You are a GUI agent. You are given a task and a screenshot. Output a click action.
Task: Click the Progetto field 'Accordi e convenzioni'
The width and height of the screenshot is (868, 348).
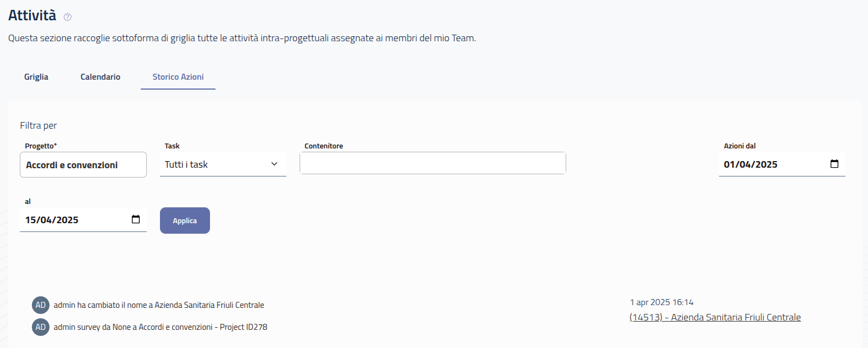(x=83, y=165)
